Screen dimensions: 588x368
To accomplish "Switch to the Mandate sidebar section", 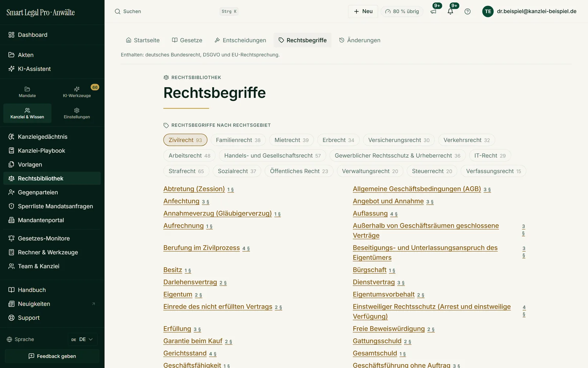I will [x=27, y=92].
